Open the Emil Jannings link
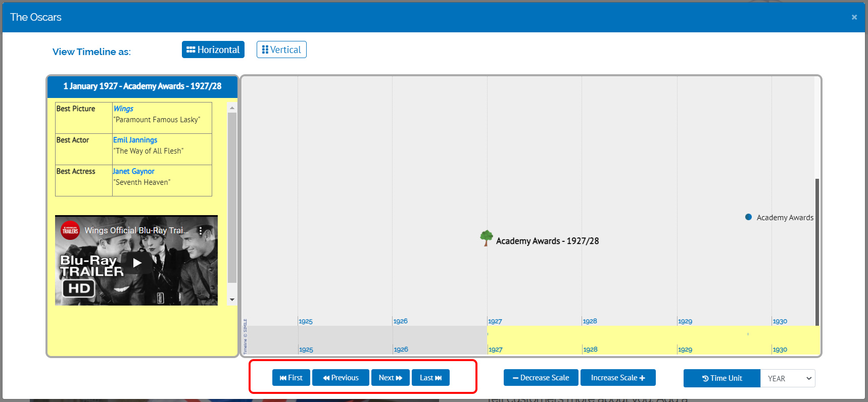This screenshot has height=402, width=868. point(135,140)
